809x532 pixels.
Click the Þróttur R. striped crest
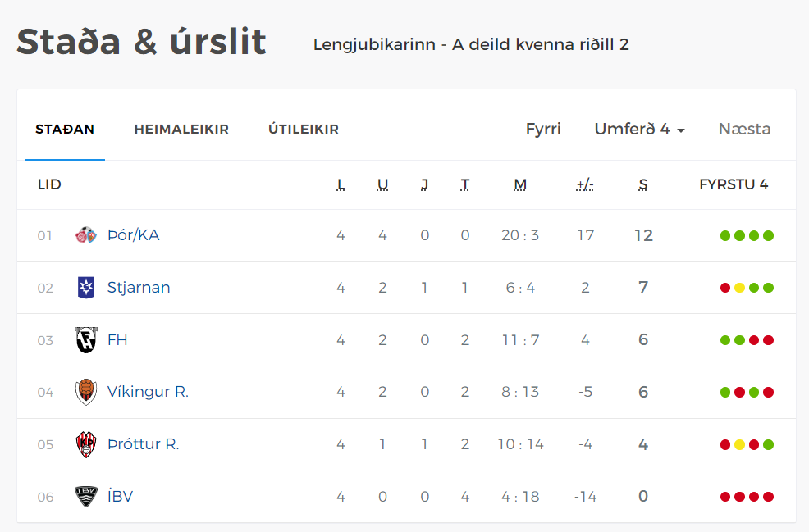(x=85, y=444)
